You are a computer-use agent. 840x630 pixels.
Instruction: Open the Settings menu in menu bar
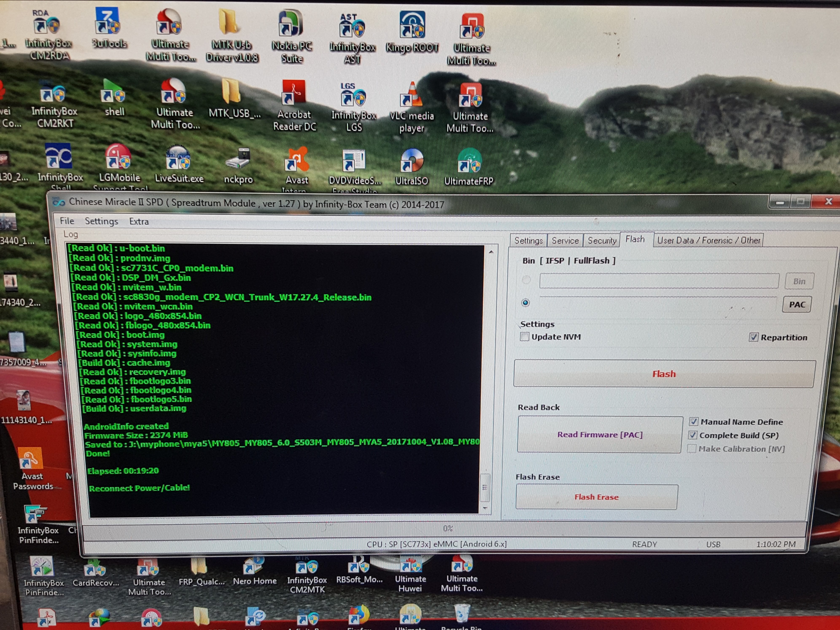[101, 221]
